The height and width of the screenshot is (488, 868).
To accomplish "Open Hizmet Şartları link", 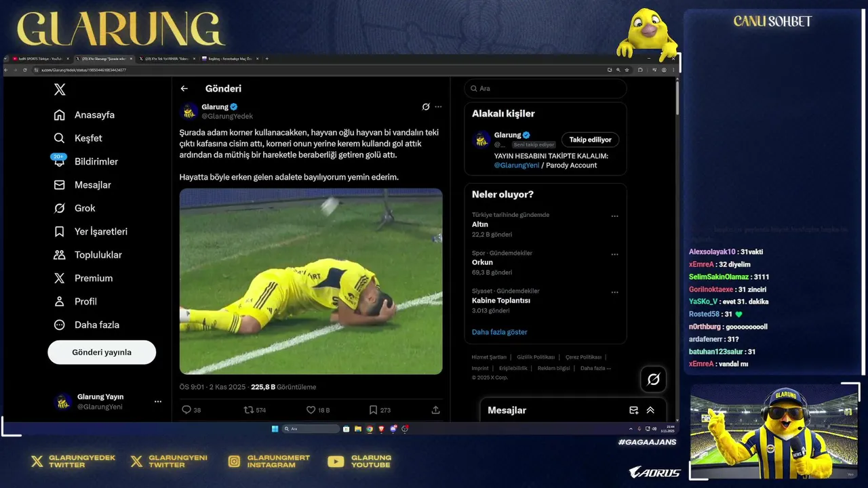I will pos(489,357).
